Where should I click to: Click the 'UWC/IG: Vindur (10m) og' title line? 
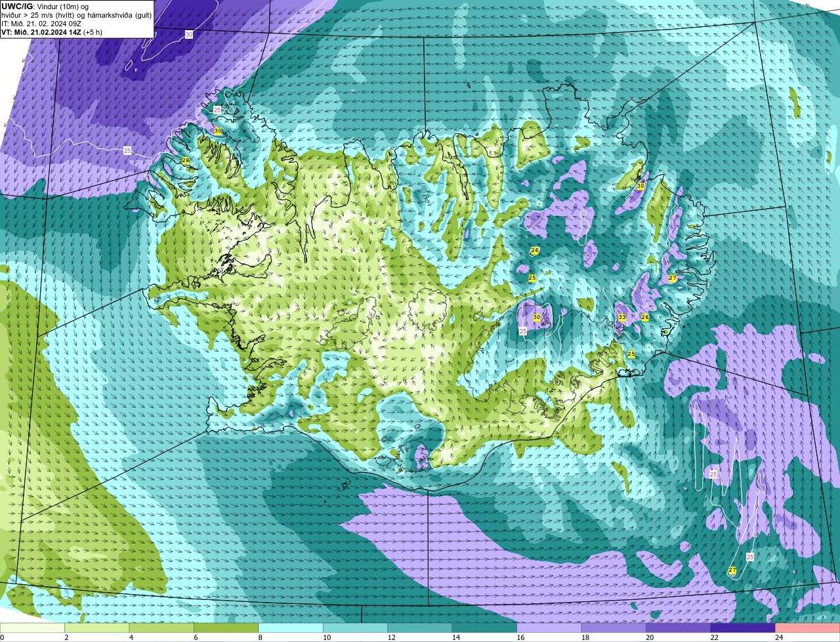[45, 7]
